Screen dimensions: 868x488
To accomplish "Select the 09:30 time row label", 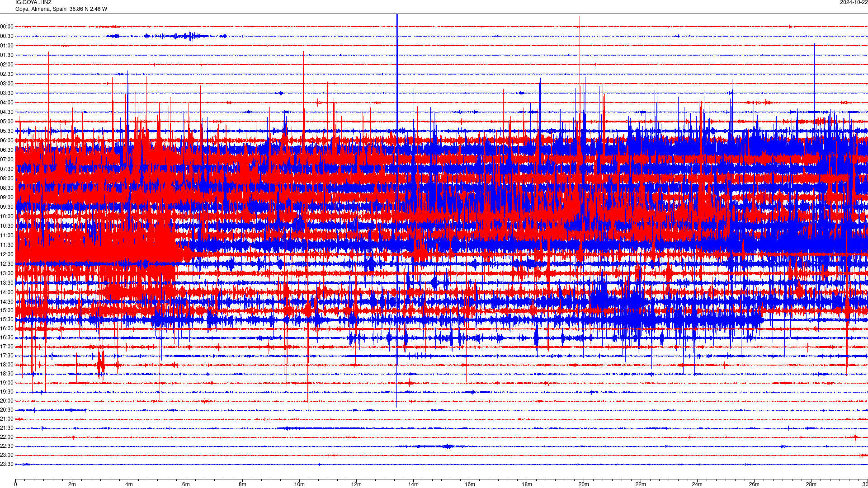I will pyautogui.click(x=7, y=207).
